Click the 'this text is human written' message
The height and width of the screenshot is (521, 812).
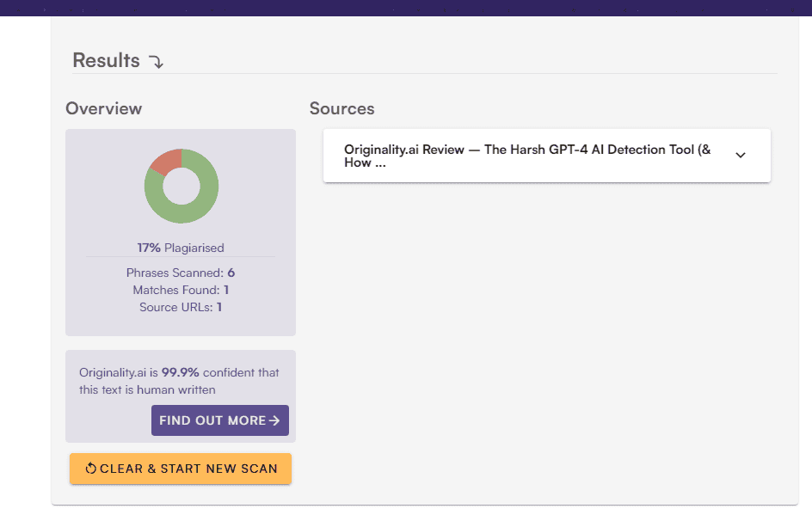[147, 389]
